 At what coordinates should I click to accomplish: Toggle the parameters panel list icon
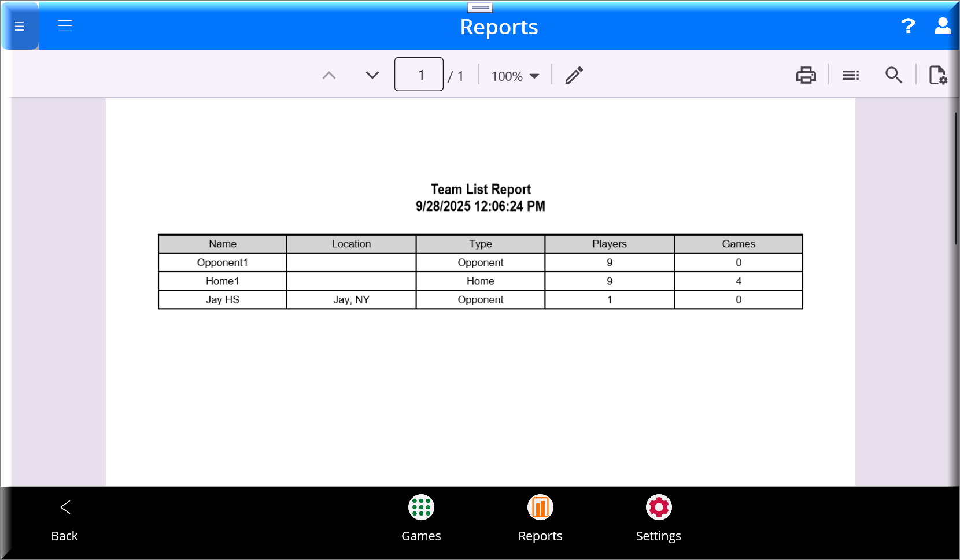(x=850, y=75)
